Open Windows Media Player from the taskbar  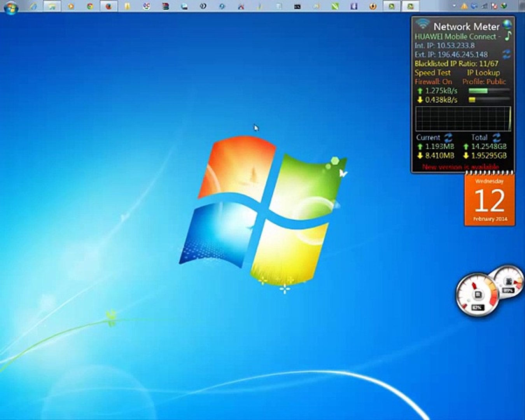pos(71,6)
